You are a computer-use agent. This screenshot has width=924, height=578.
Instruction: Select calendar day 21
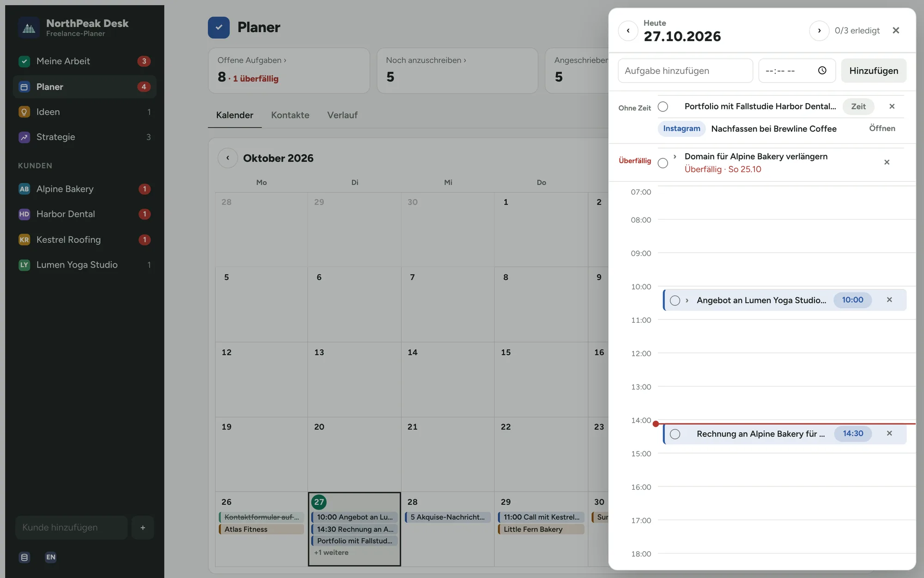click(x=448, y=454)
